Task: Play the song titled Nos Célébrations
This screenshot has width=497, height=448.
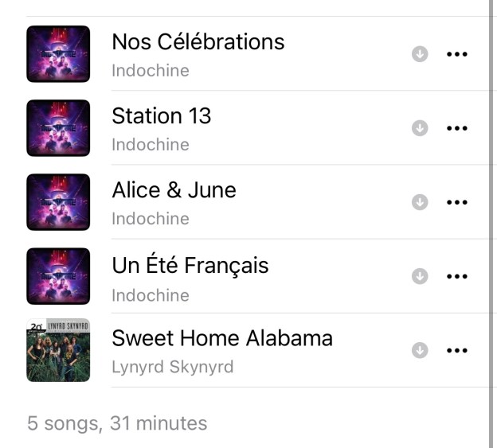Action: coord(198,41)
